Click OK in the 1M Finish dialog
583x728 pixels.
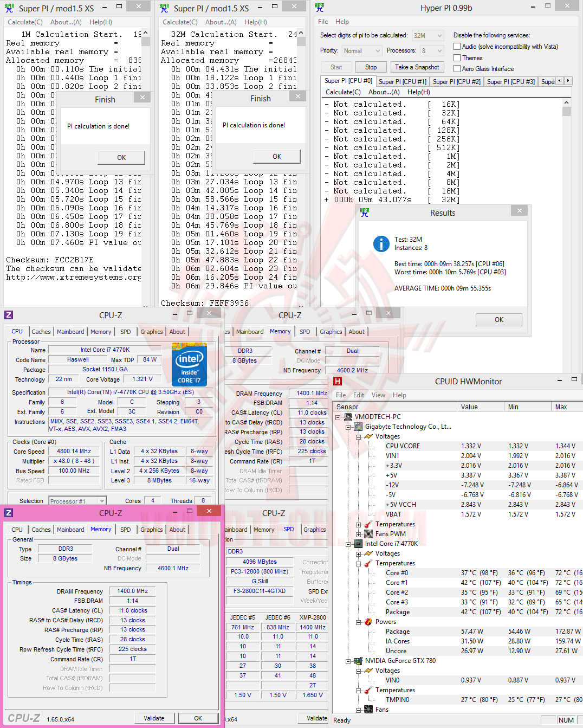pos(121,158)
